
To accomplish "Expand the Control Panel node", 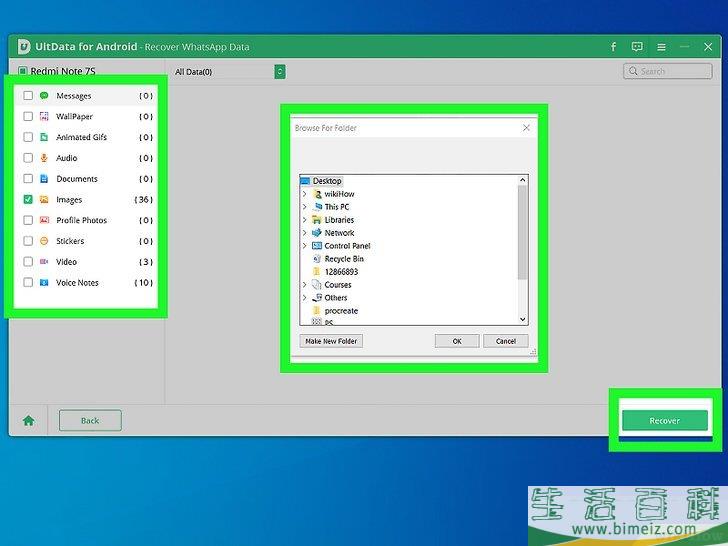I will (305, 246).
